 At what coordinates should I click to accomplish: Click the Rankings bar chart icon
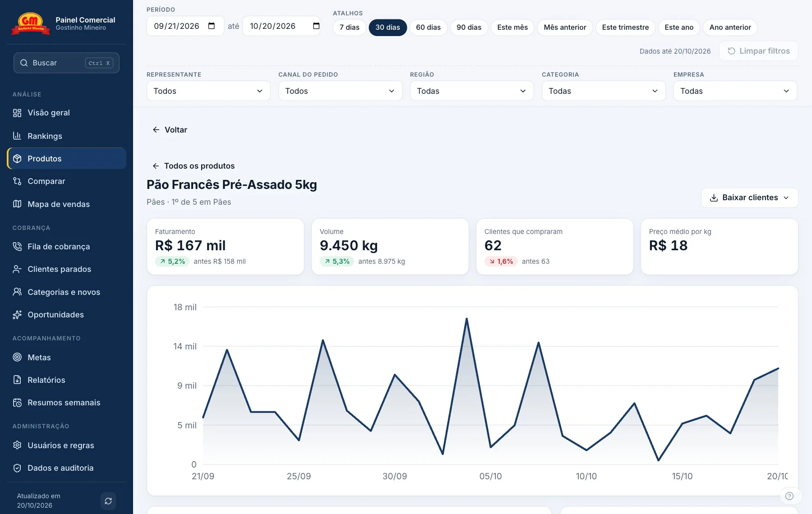17,136
